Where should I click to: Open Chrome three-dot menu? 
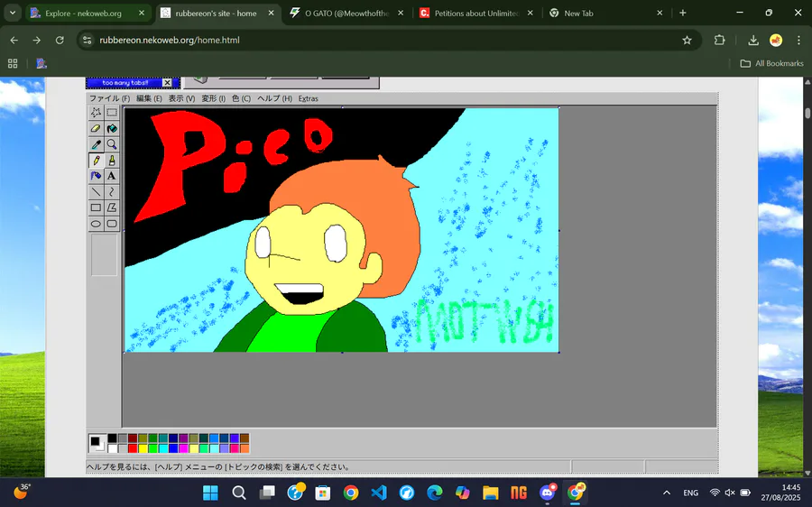798,40
